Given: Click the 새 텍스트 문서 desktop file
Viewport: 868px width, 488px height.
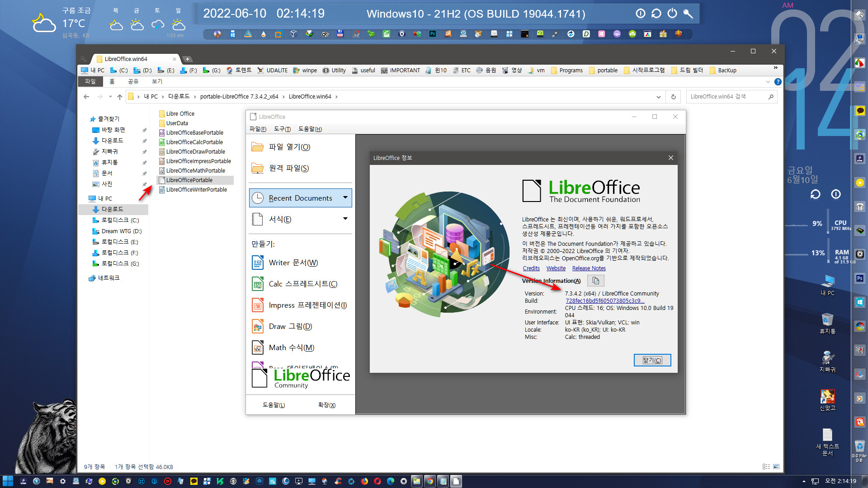Looking at the screenshot, I should pyautogui.click(x=827, y=442).
